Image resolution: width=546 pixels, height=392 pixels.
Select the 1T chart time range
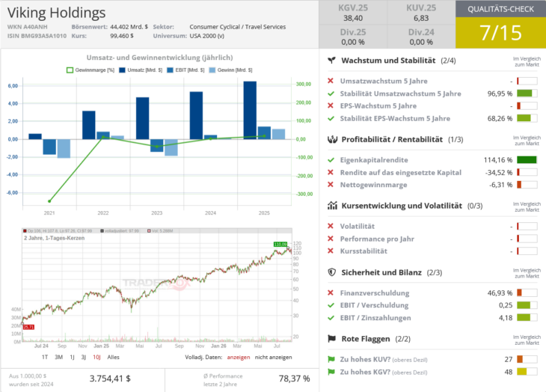point(45,357)
